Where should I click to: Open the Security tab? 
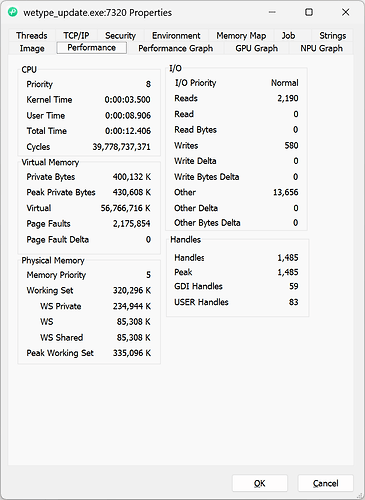pyautogui.click(x=120, y=35)
